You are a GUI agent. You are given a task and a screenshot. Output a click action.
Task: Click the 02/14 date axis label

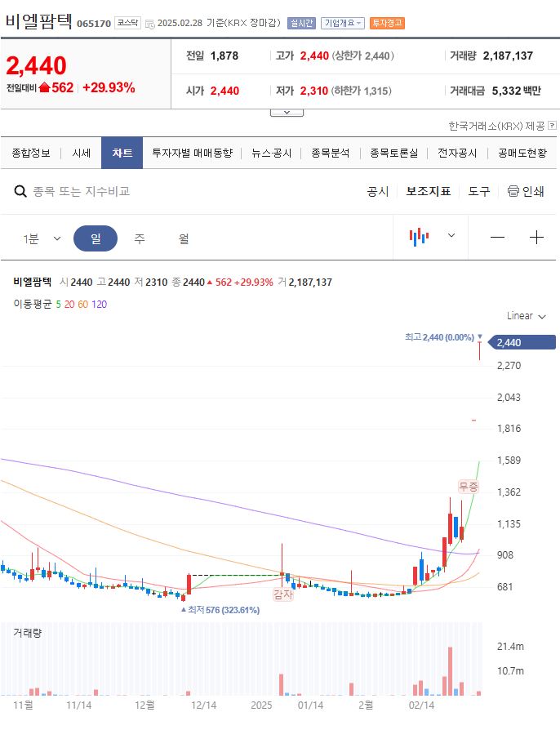421,706
